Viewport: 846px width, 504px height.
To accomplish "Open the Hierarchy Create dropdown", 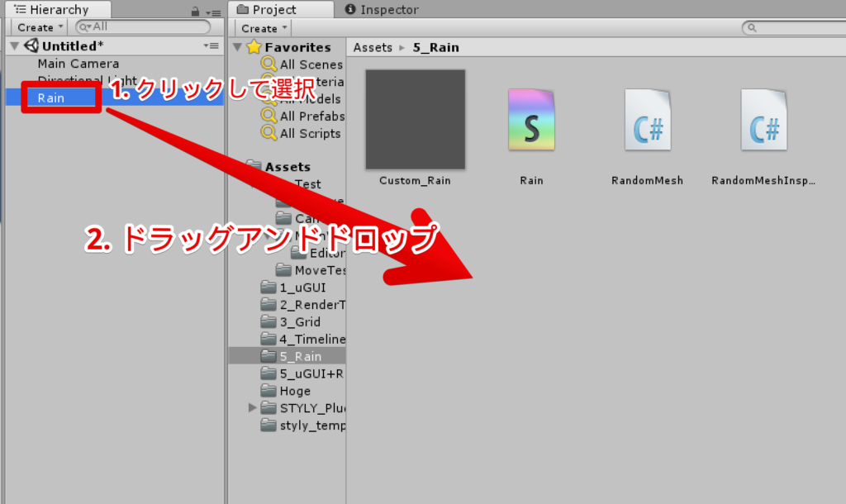I will 39,27.
